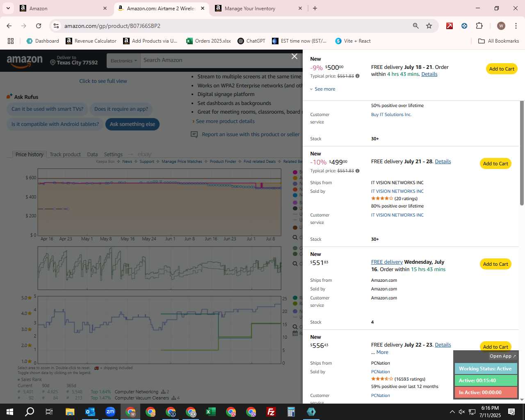This screenshot has height=420, width=525.
Task: Open Windows Start menu
Action: 10,412
